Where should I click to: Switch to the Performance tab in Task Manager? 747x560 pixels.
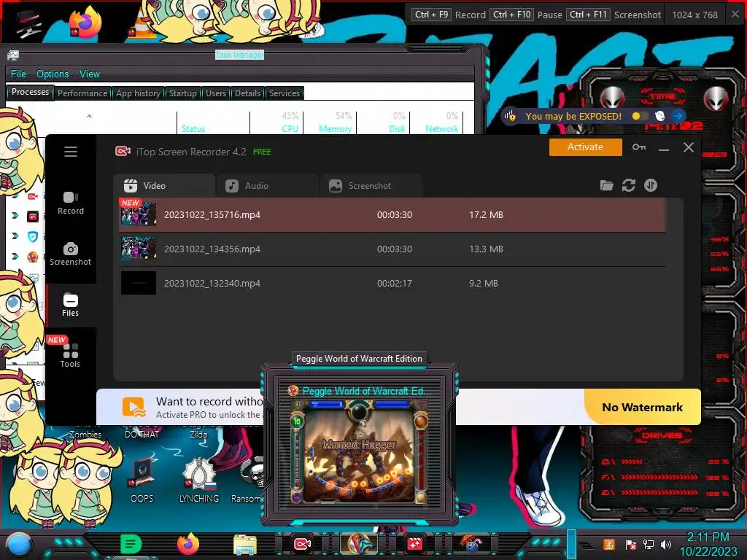(82, 93)
